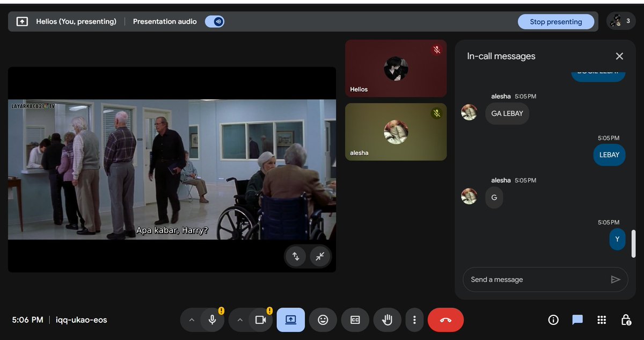644x340 pixels.
Task: Click the LEBAY chat message bubble
Action: point(609,155)
